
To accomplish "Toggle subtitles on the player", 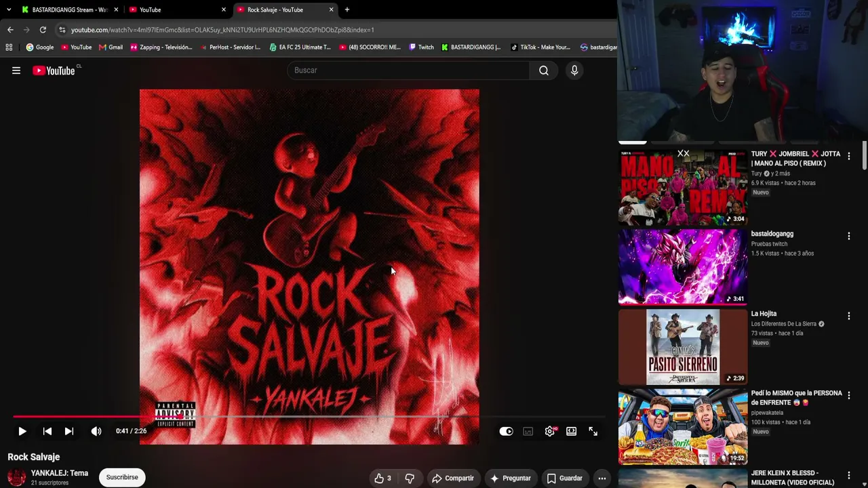I will click(528, 431).
